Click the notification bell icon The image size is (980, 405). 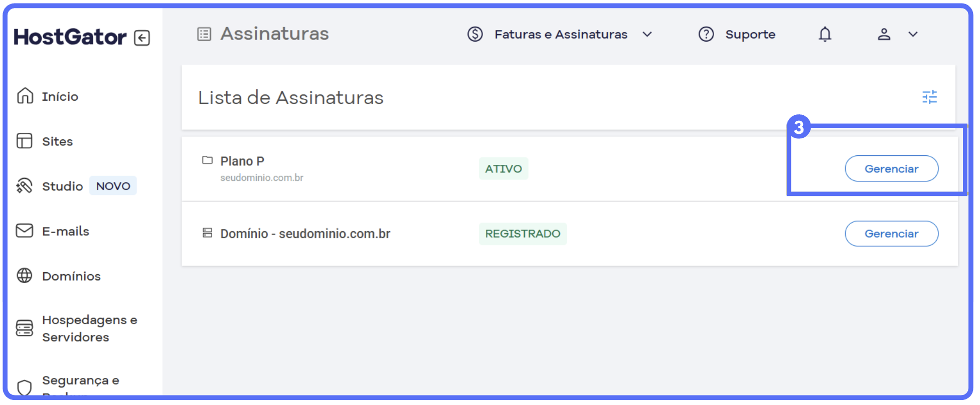825,35
